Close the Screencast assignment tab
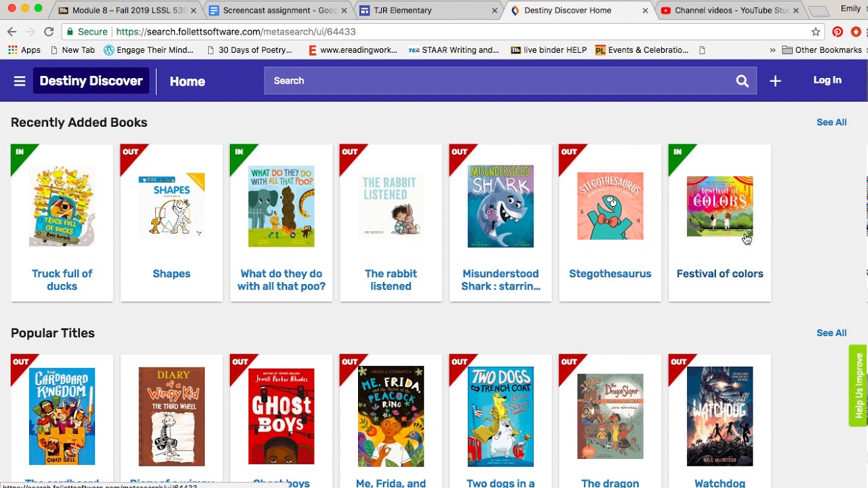Viewport: 868px width, 488px height. (x=345, y=10)
